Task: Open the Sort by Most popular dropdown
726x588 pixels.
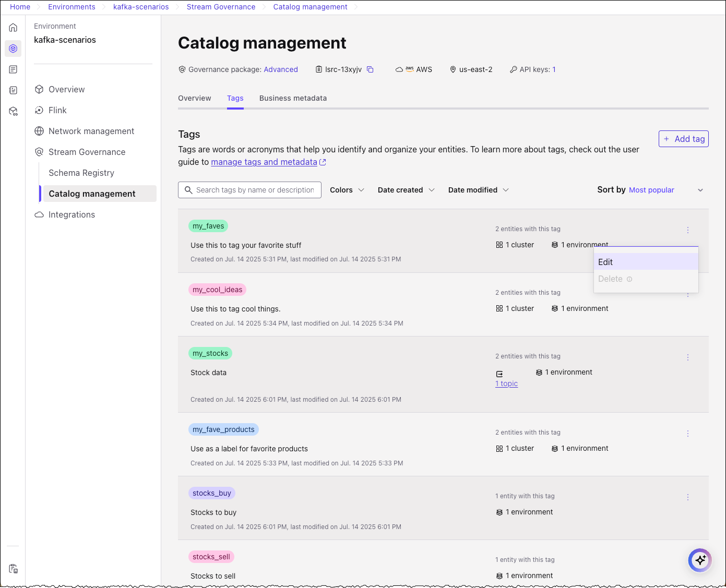Action: (650, 190)
